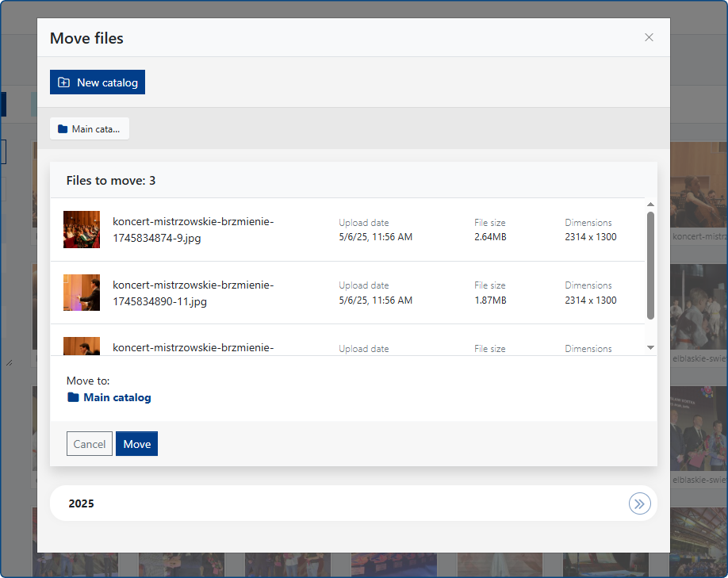Click filename koncert-mistrzowskie-brzmienie-1745834890-11.jpg
Screen dimensions: 728x578
pyautogui.click(x=193, y=293)
